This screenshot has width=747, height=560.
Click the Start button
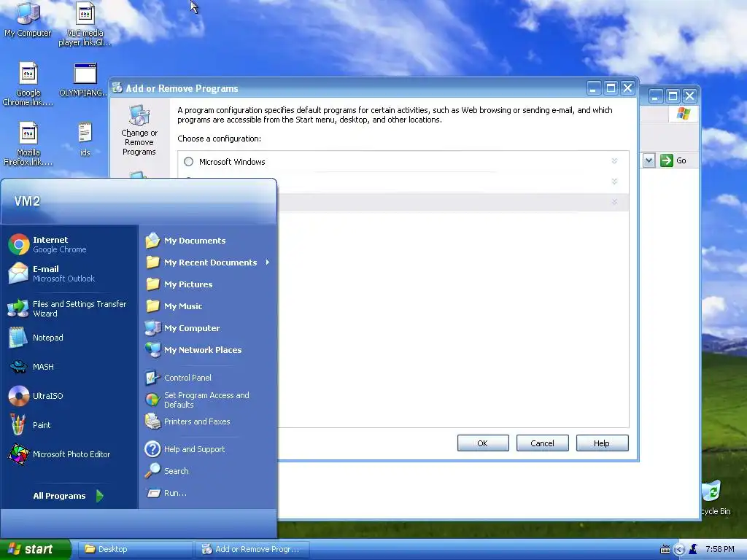tap(34, 549)
